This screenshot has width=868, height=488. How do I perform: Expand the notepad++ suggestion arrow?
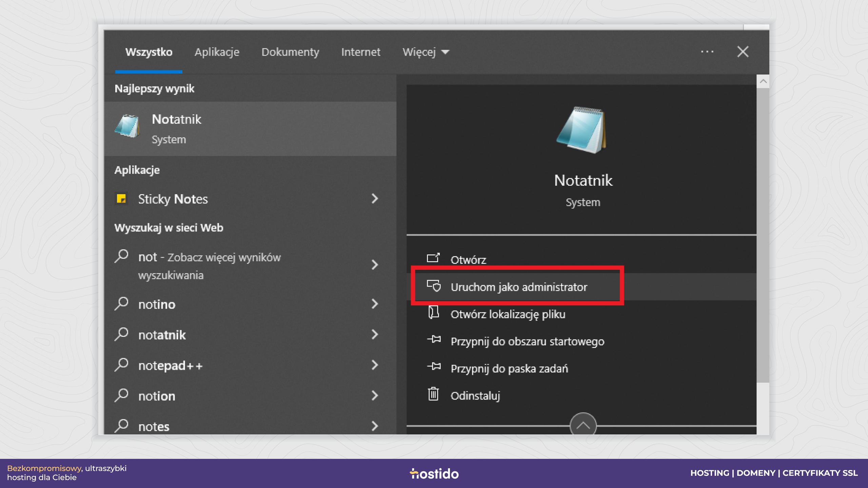pos(374,365)
